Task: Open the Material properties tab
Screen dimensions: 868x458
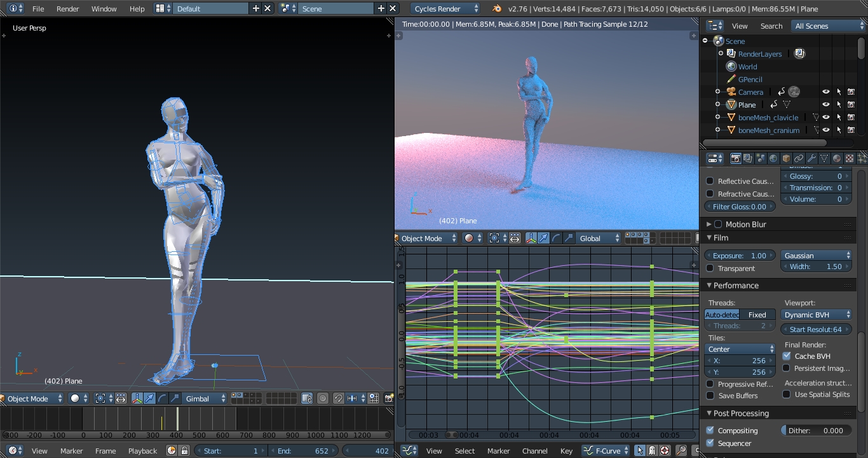Action: (x=836, y=158)
